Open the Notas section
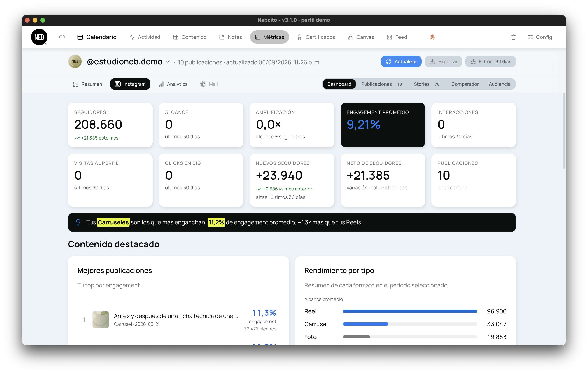588x374 pixels. [231, 37]
